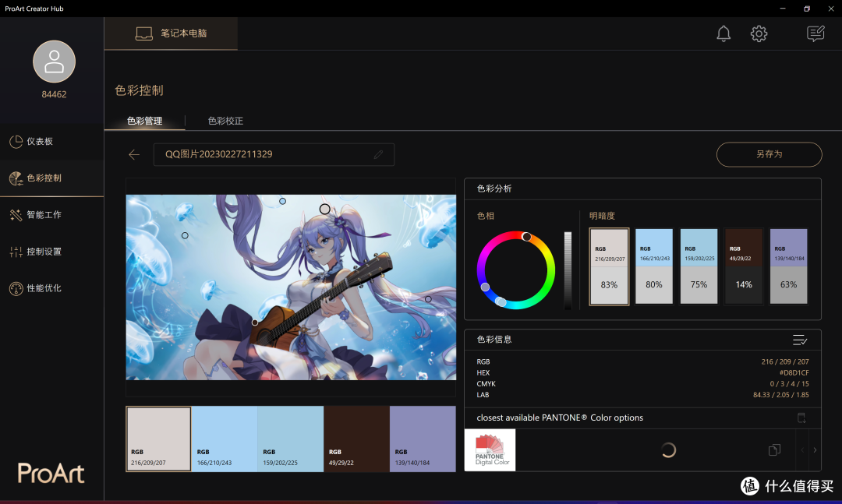This screenshot has height=504, width=842.
Task: Click the closest available PANTONE Color options text
Action: click(560, 418)
